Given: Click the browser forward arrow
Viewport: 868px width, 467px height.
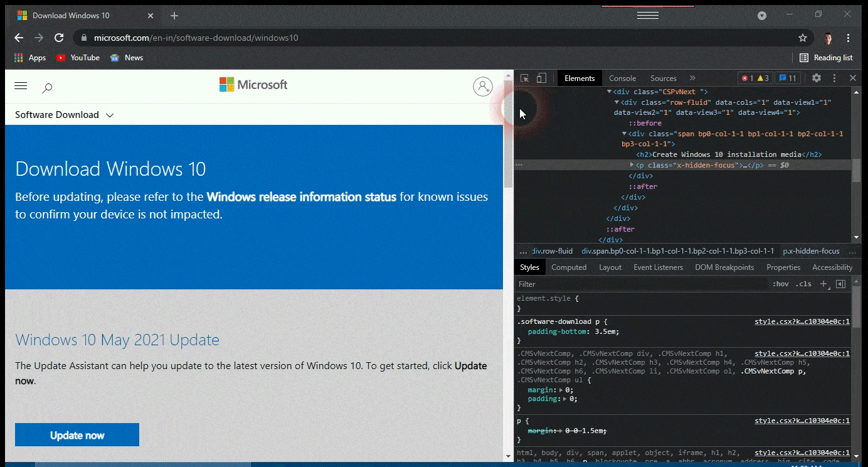Looking at the screenshot, I should (39, 38).
